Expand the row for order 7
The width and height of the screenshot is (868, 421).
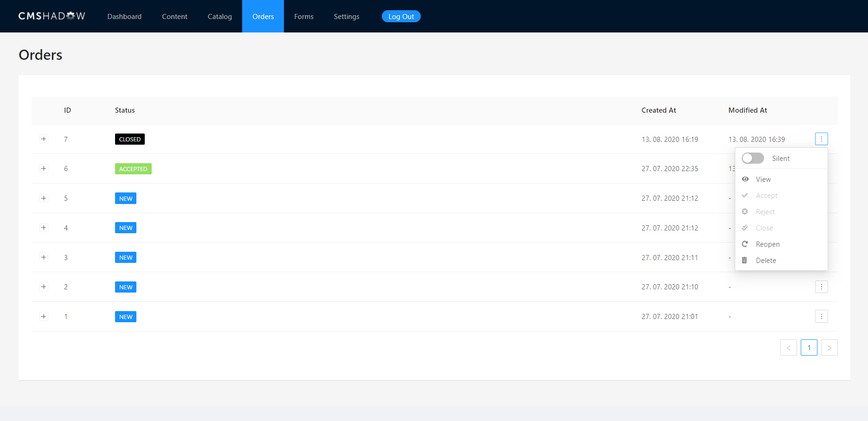pyautogui.click(x=44, y=139)
